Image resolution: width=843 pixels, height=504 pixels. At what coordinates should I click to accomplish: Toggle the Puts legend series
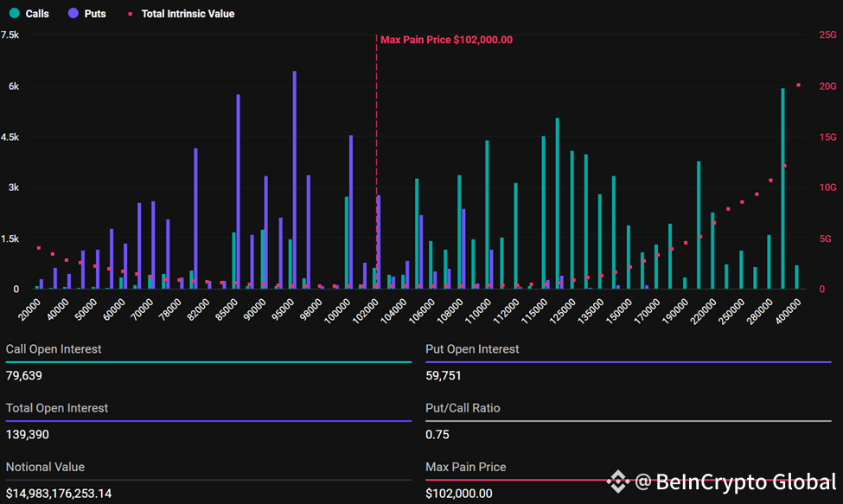click(87, 14)
